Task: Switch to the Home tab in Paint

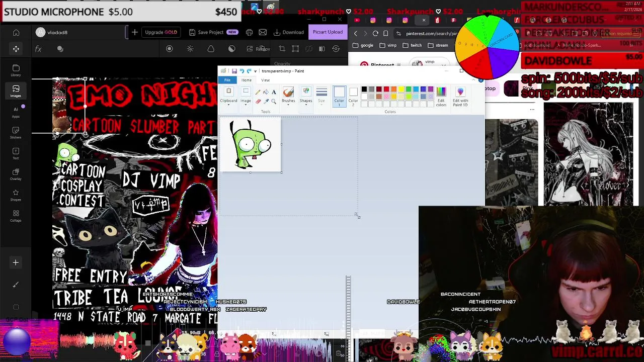Action: click(x=247, y=80)
